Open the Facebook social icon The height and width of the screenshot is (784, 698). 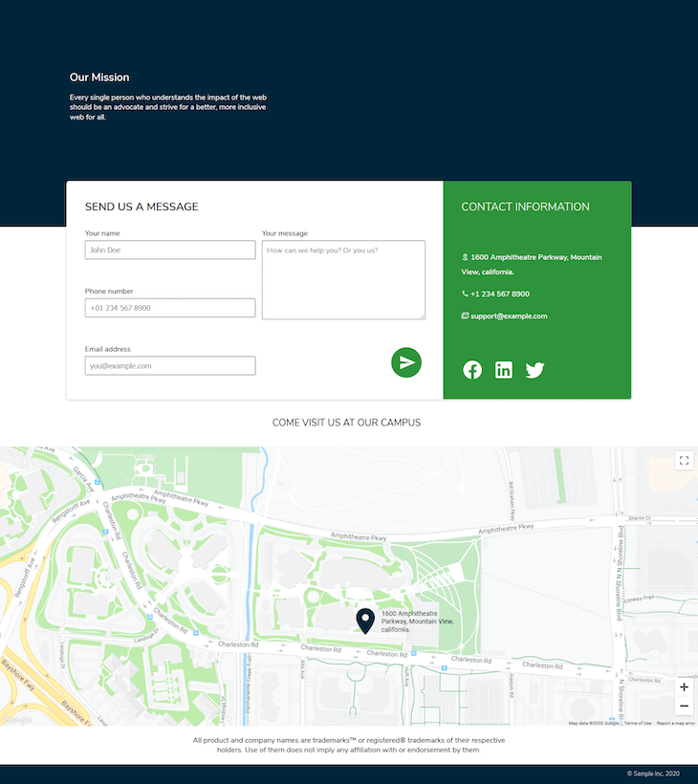[472, 370]
